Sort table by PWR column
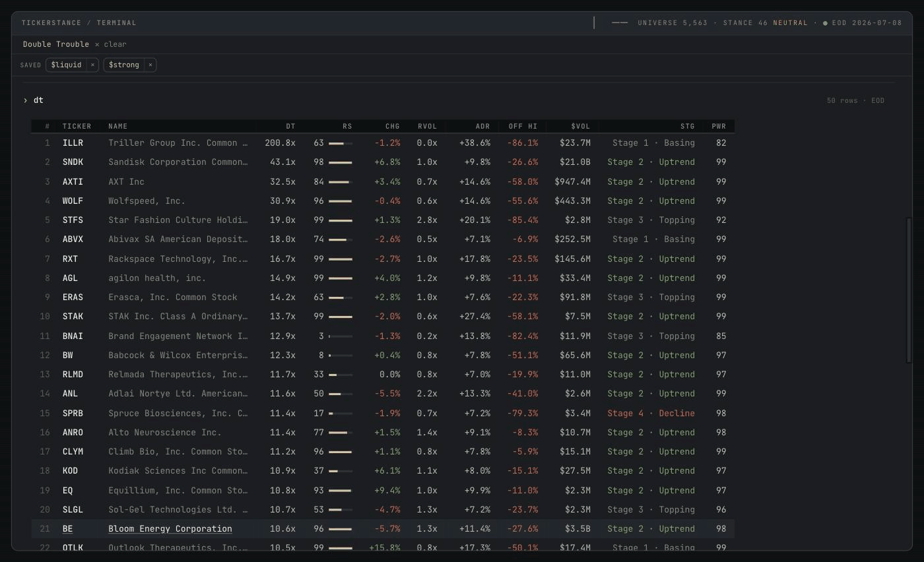This screenshot has height=562, width=924. (718, 126)
